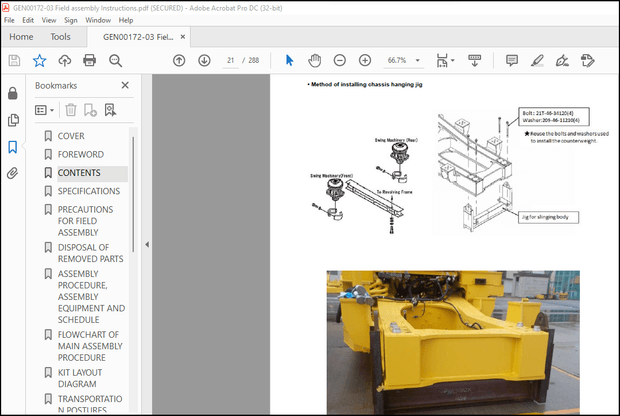Zoom out with minus button
620x416 pixels.
[340, 61]
